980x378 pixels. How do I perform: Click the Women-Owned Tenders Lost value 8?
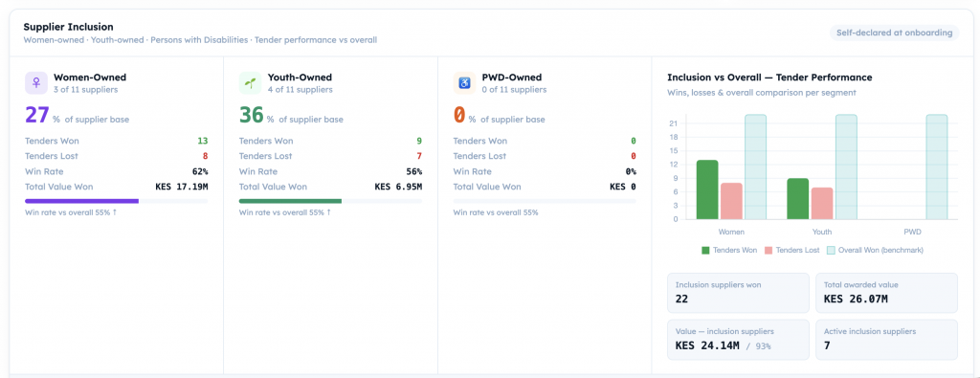(x=205, y=156)
